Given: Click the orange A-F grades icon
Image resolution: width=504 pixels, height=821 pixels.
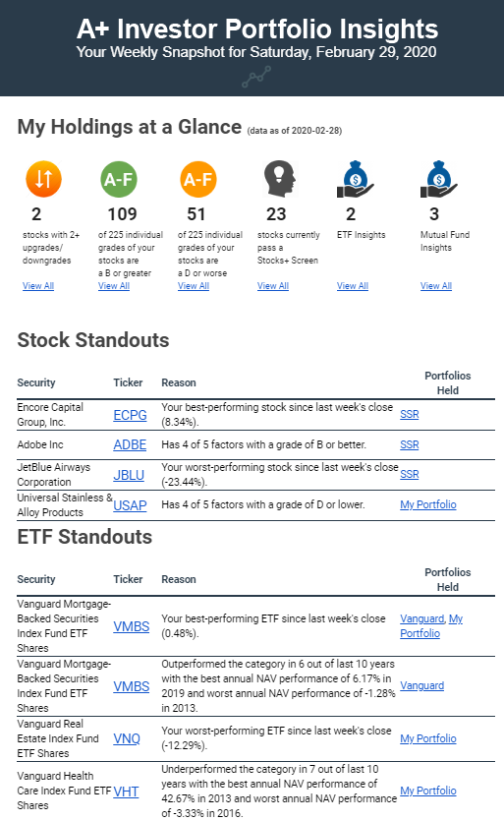Looking at the screenshot, I should pyautogui.click(x=198, y=179).
